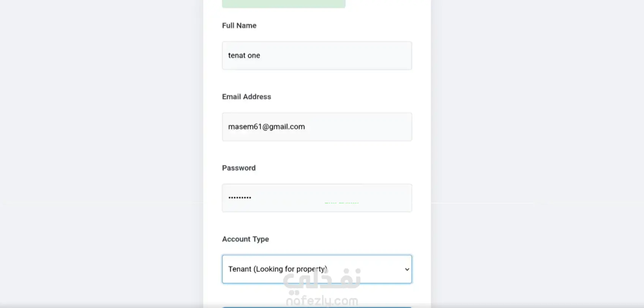Click the Account Type chevron arrow
The width and height of the screenshot is (644, 308).
click(x=407, y=269)
